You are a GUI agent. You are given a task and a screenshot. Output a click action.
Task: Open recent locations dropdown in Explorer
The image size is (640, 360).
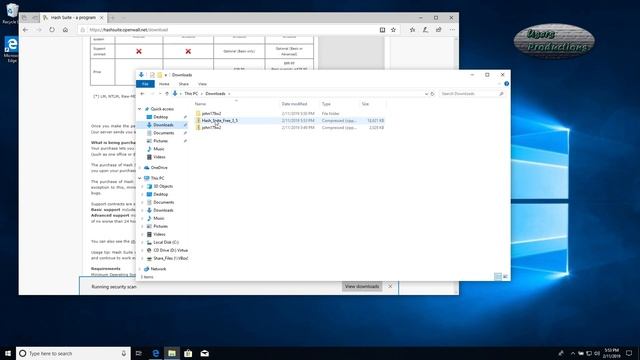tap(160, 94)
